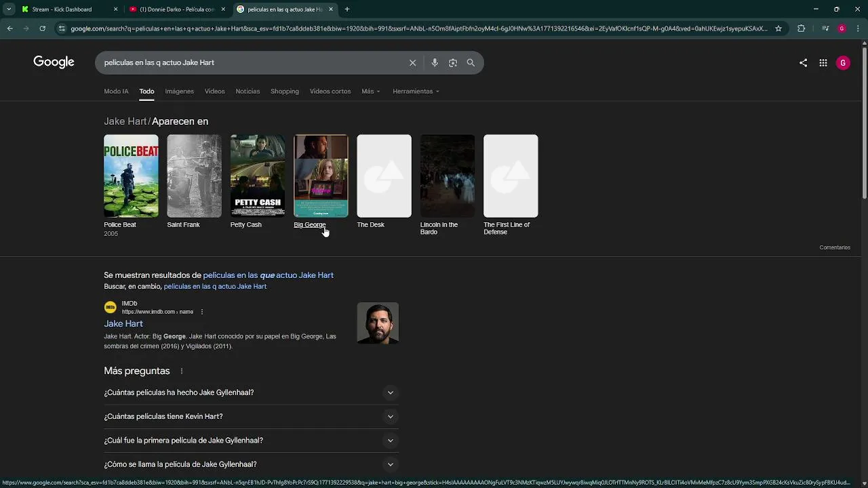Open the Saint Frank movie poster
The height and width of the screenshot is (488, 868).
pos(194,176)
